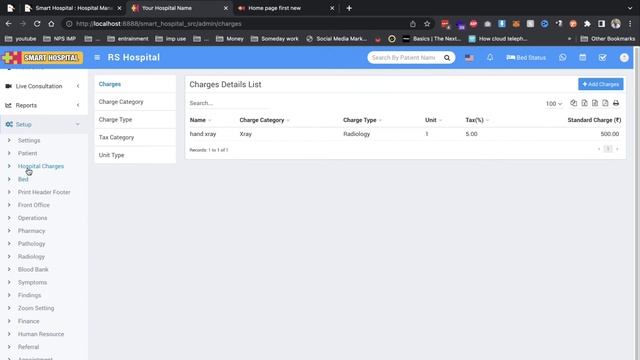640x360 pixels.
Task: Open Bed under Setup
Action: [23, 179]
